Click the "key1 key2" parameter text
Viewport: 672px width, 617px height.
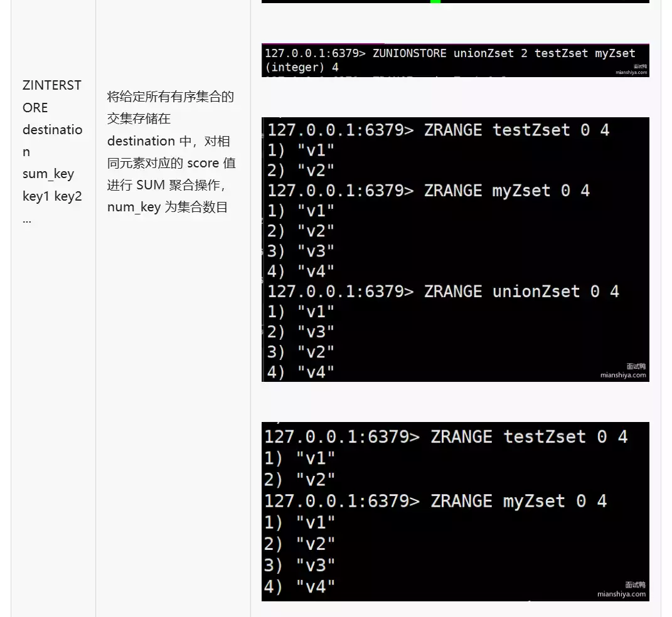[x=52, y=196]
